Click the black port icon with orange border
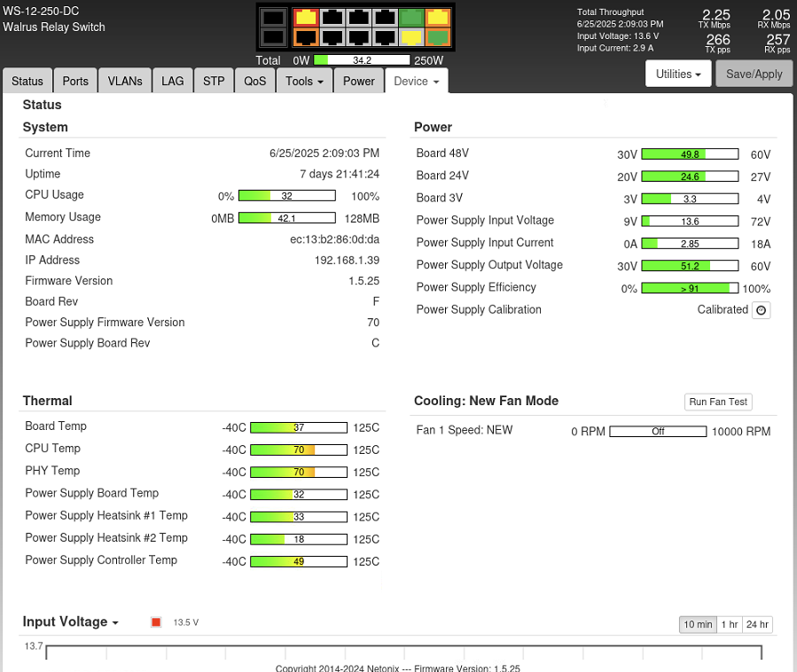The width and height of the screenshot is (797, 672). coord(306,37)
